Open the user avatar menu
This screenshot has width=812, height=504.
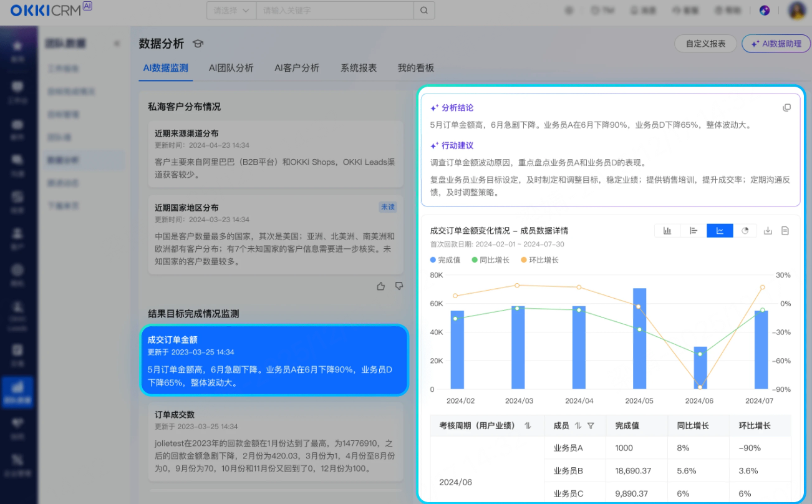[x=798, y=11]
